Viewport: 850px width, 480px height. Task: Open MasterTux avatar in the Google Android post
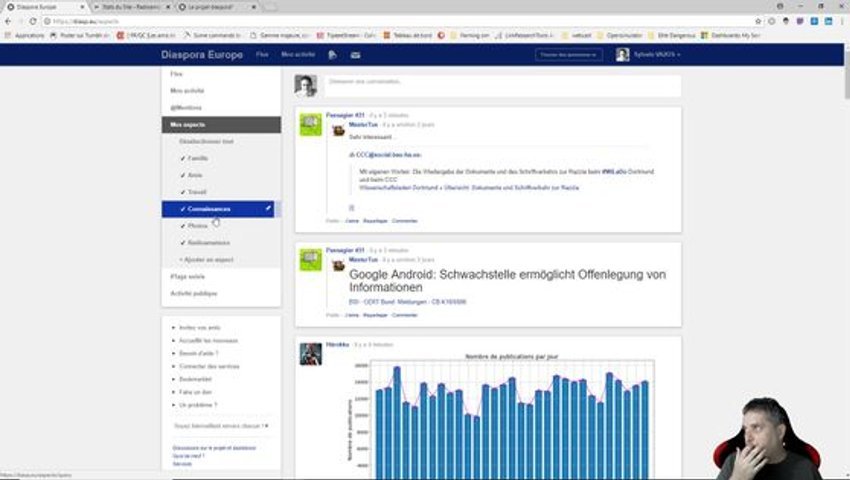tap(338, 265)
